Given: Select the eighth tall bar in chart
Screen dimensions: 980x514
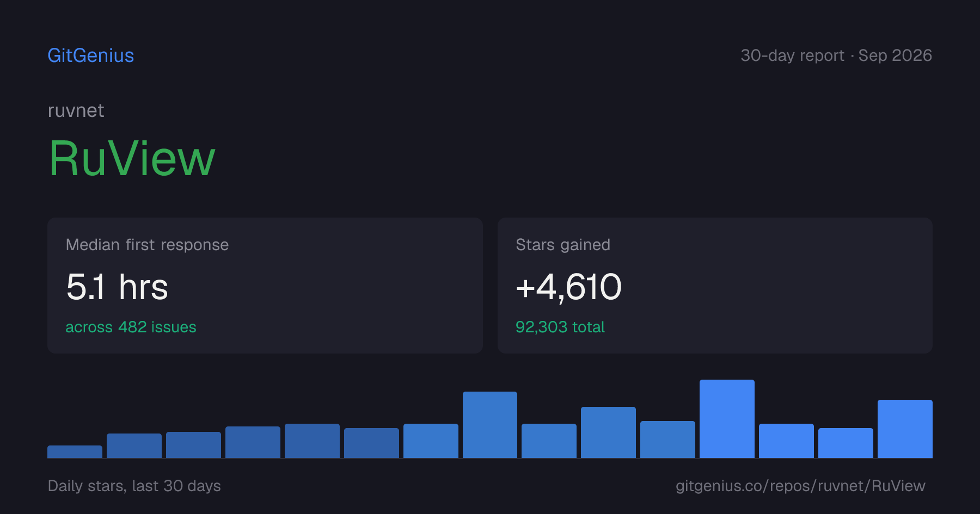Looking at the screenshot, I should pos(490,425).
